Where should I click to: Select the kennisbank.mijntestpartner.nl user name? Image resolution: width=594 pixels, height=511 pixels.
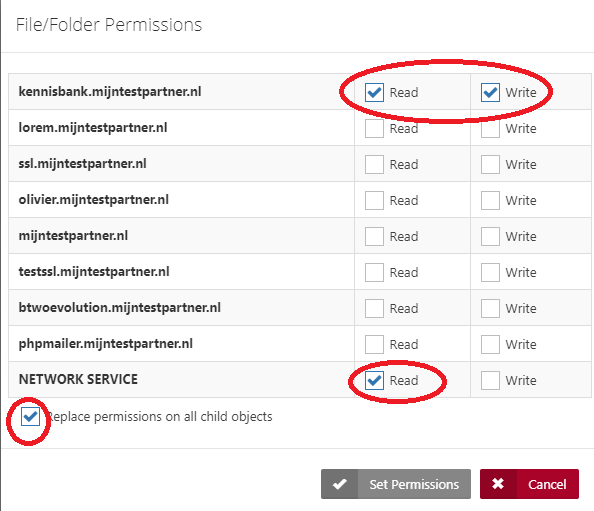click(110, 92)
